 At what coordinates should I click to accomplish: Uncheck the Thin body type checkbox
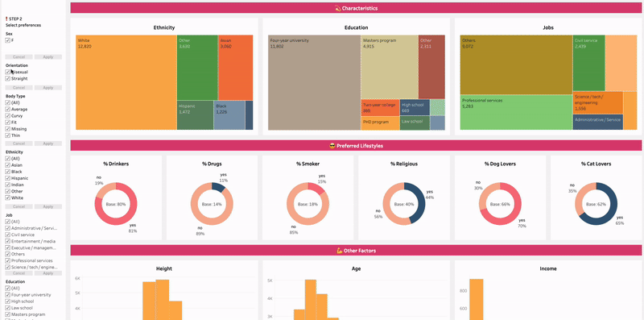(x=7, y=135)
